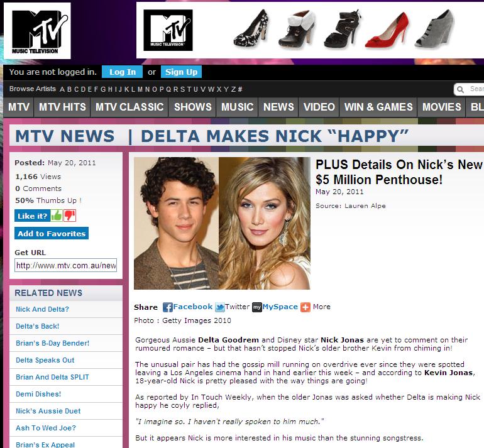The width and height of the screenshot is (484, 448).
Task: Click the '50% Thumbs Up' text
Action: (x=48, y=200)
